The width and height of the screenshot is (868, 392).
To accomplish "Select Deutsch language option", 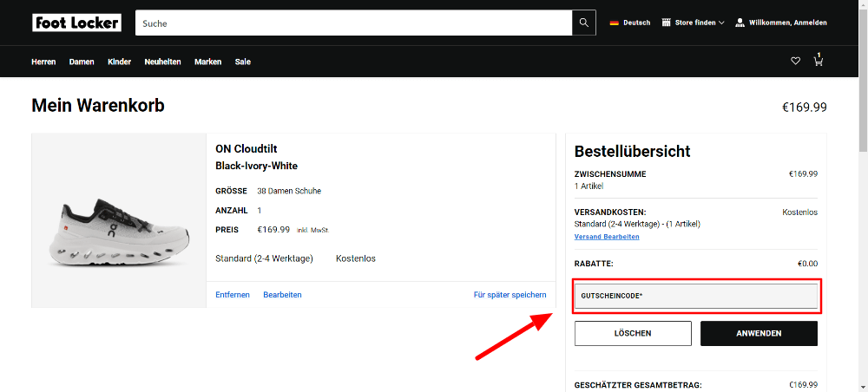I will pos(636,23).
